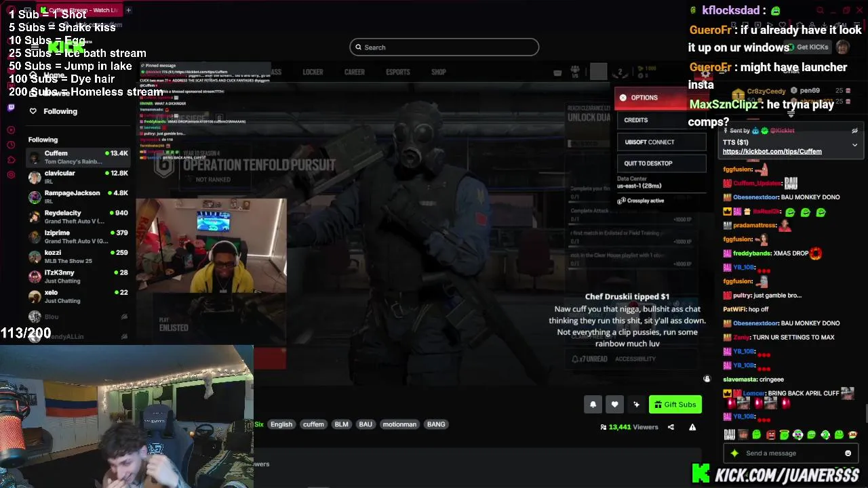868x488 pixels.
Task: Click the BAU stream tag
Action: 366,424
